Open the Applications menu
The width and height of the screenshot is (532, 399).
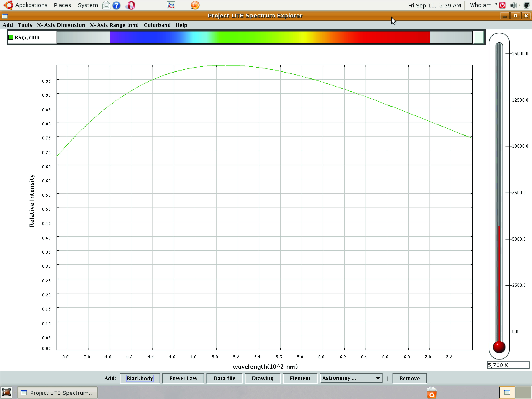tap(31, 5)
